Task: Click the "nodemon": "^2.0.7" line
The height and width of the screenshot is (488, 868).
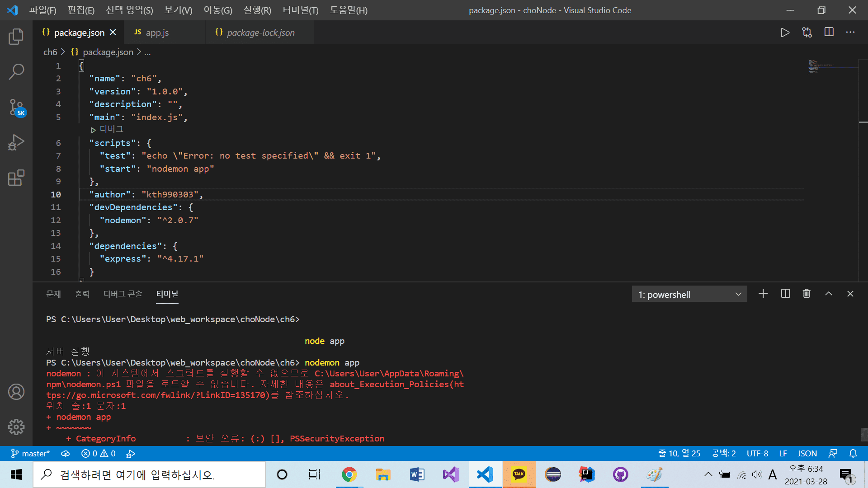Action: [149, 220]
